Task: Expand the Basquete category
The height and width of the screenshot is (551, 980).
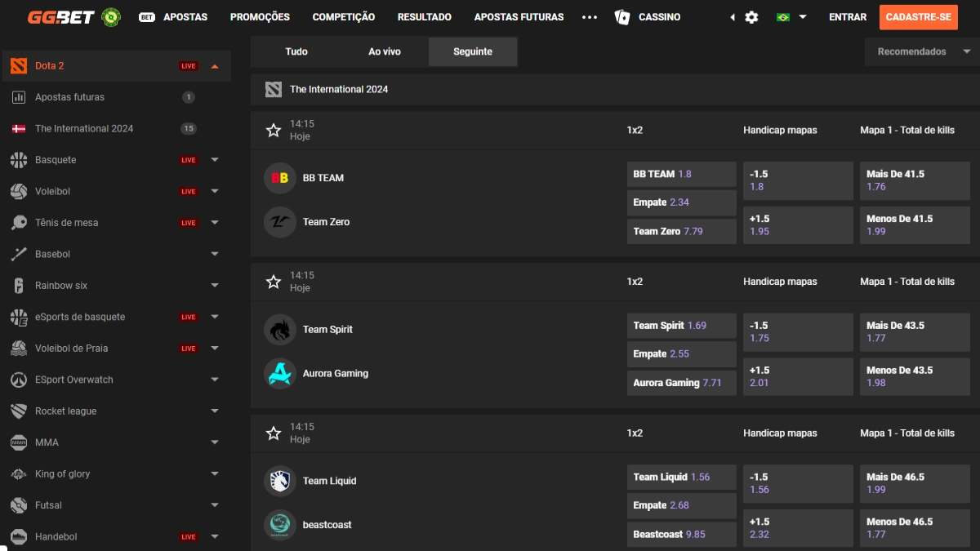Action: tap(215, 160)
